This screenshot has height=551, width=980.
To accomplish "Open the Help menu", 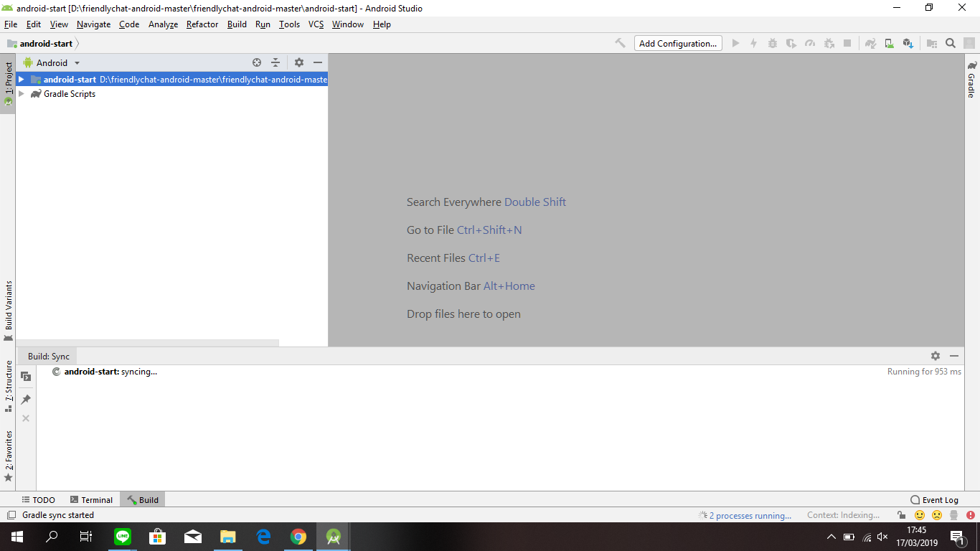I will pos(382,24).
